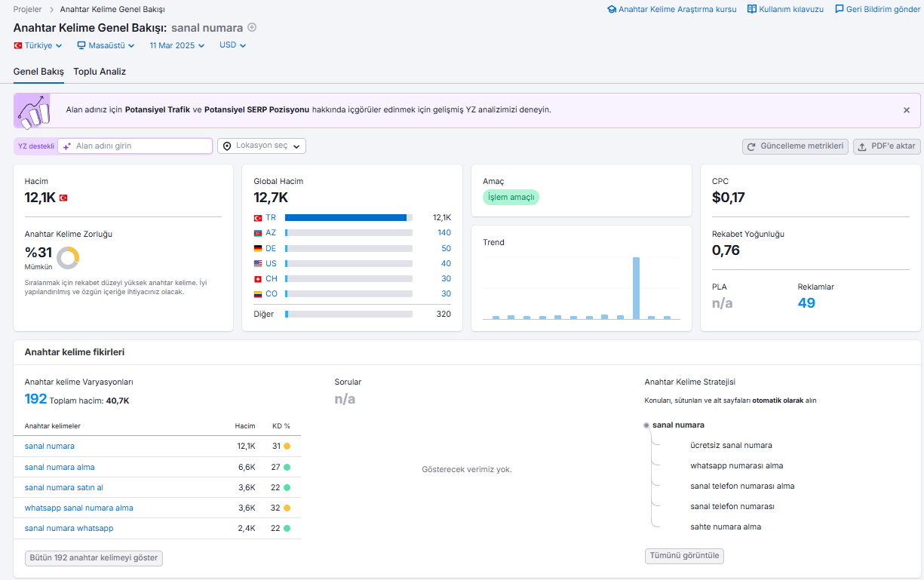This screenshot has width=924, height=580.
Task: Focus the Alan adını girin input field
Action: coord(135,146)
